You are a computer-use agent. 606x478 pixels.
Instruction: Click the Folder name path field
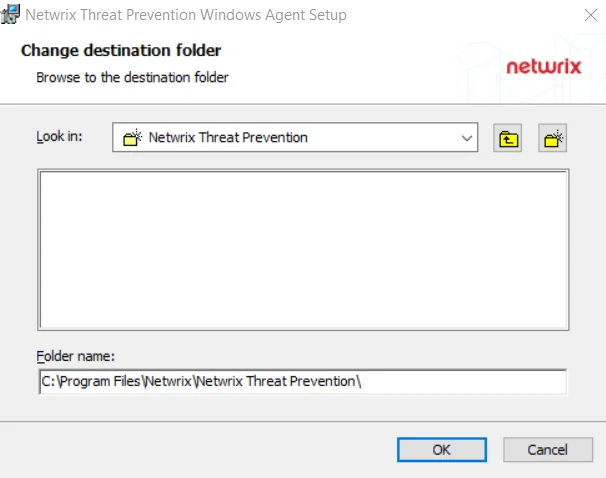pyautogui.click(x=303, y=382)
